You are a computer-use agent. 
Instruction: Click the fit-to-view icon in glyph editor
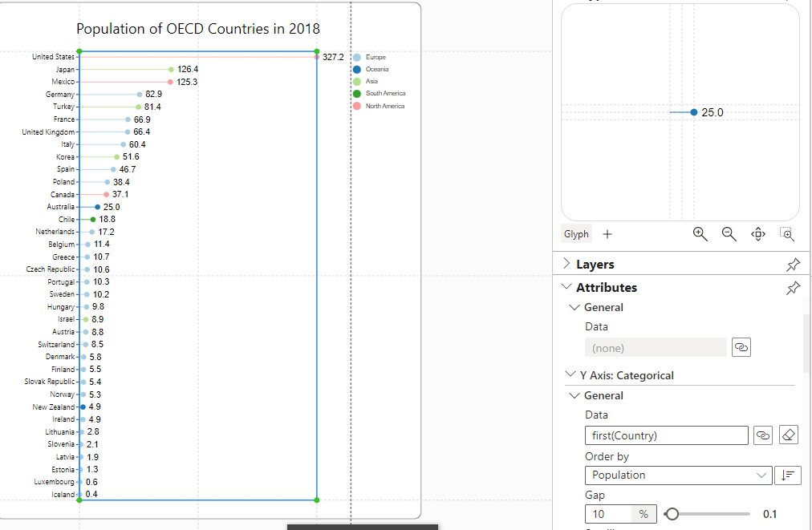pos(758,234)
